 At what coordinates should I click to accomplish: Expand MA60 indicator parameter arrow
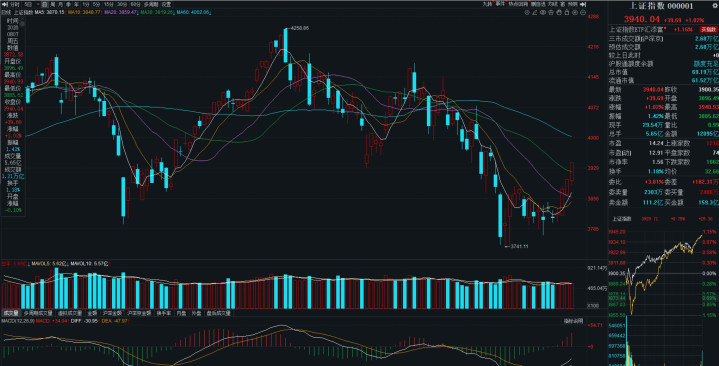coord(210,12)
